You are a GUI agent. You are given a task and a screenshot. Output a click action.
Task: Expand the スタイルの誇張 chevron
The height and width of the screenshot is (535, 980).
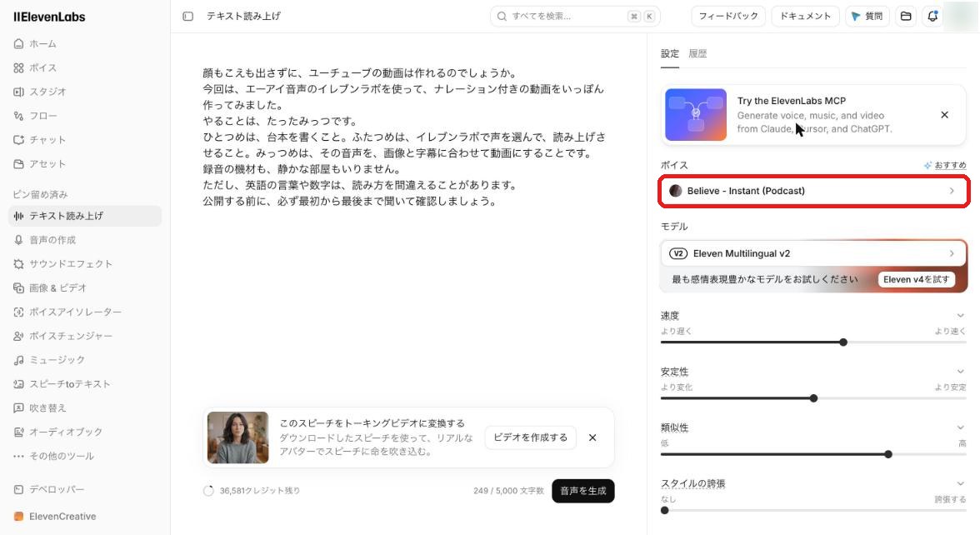[960, 483]
